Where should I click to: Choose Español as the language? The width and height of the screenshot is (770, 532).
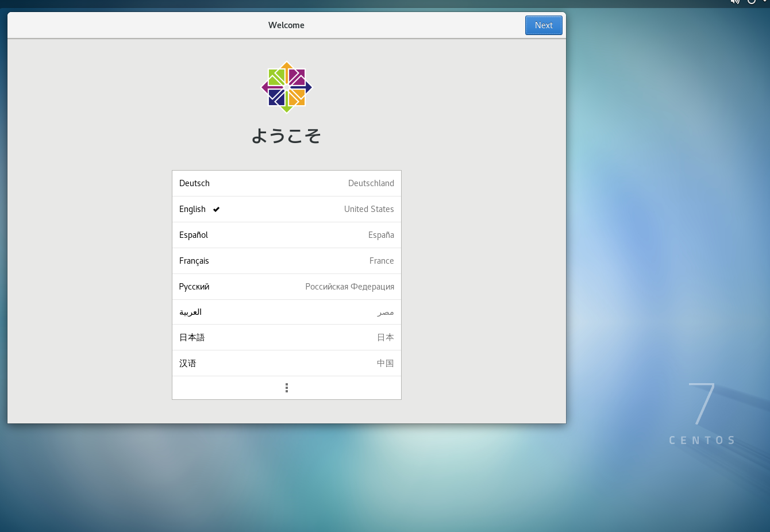(x=194, y=235)
